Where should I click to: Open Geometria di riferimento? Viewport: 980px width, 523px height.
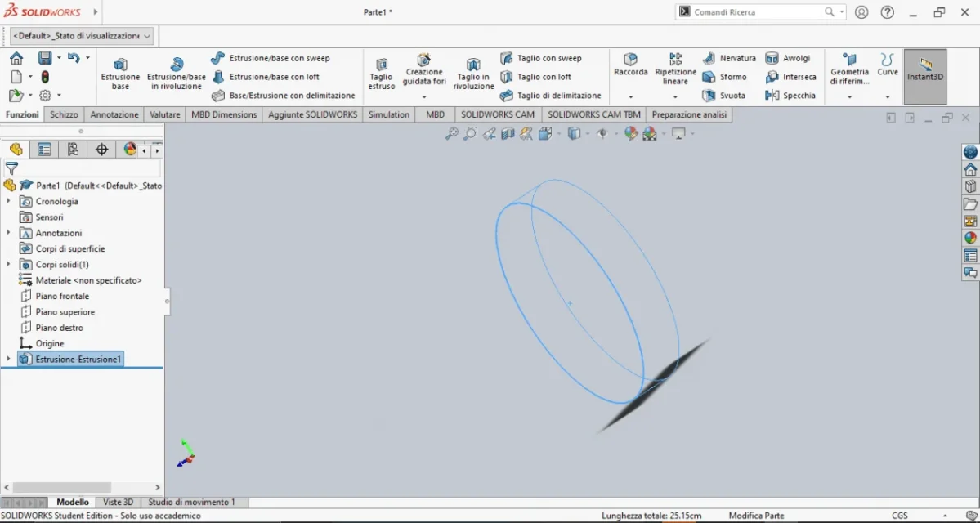point(849,69)
